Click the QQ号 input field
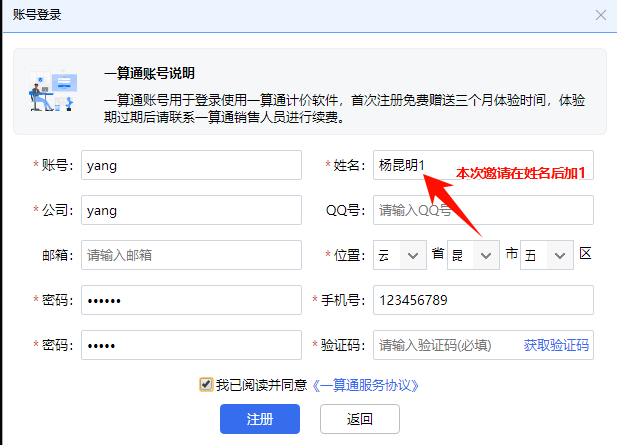 (483, 210)
